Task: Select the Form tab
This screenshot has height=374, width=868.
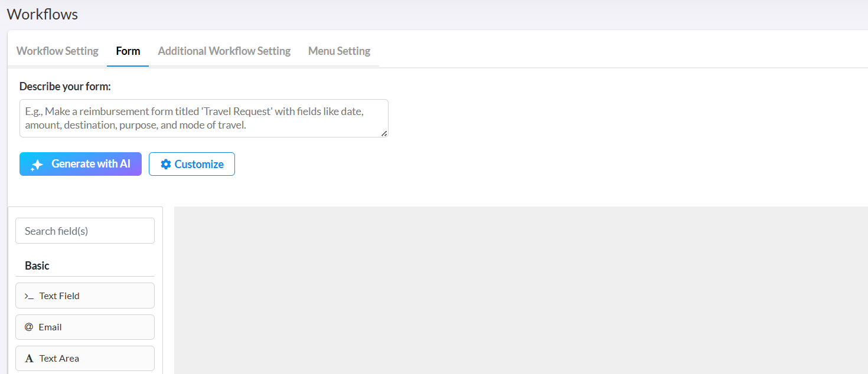Action: point(128,51)
